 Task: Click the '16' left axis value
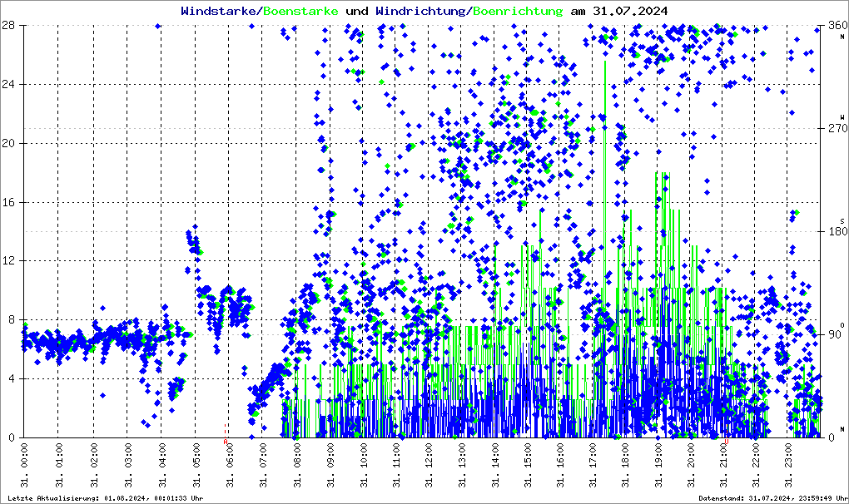(x=12, y=202)
